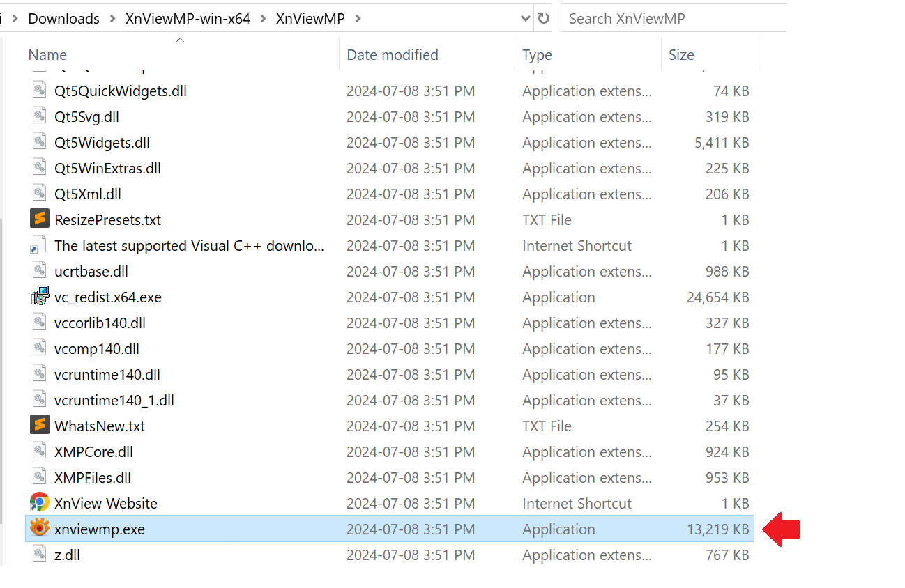The width and height of the screenshot is (905, 588).
Task: Sort files by the Type column
Action: (x=537, y=55)
